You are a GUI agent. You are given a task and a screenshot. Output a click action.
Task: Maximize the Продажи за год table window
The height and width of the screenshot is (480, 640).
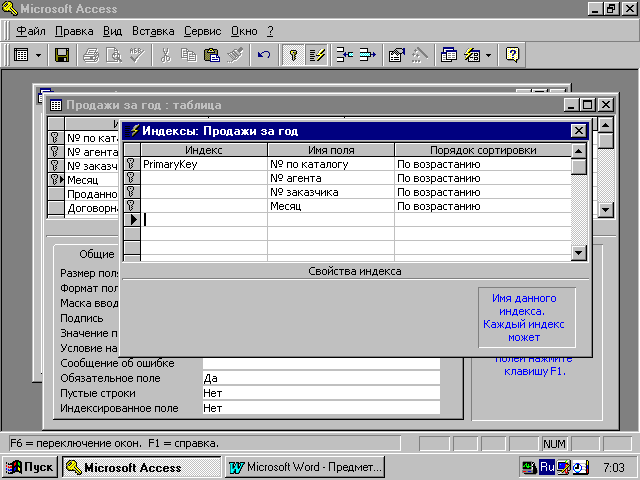click(x=588, y=105)
